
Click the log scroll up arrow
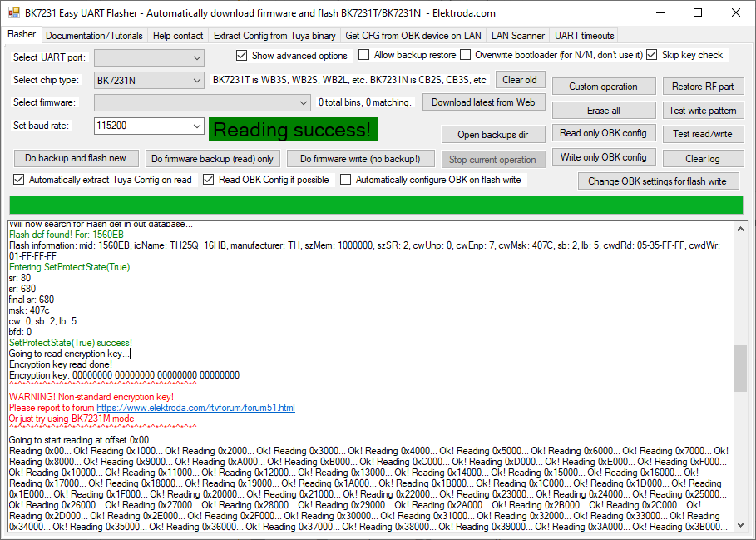(740, 230)
